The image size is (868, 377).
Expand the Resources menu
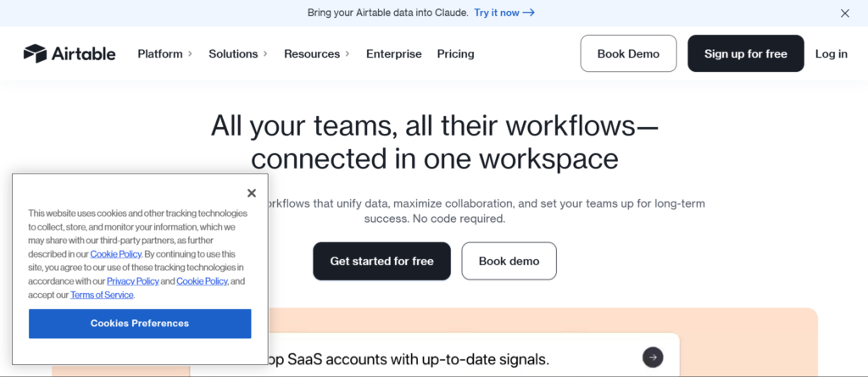point(316,53)
